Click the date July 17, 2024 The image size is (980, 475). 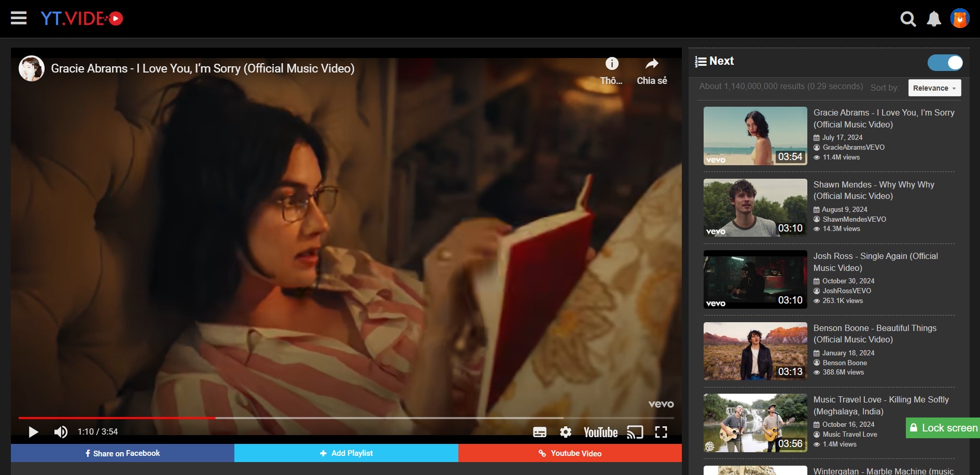842,137
